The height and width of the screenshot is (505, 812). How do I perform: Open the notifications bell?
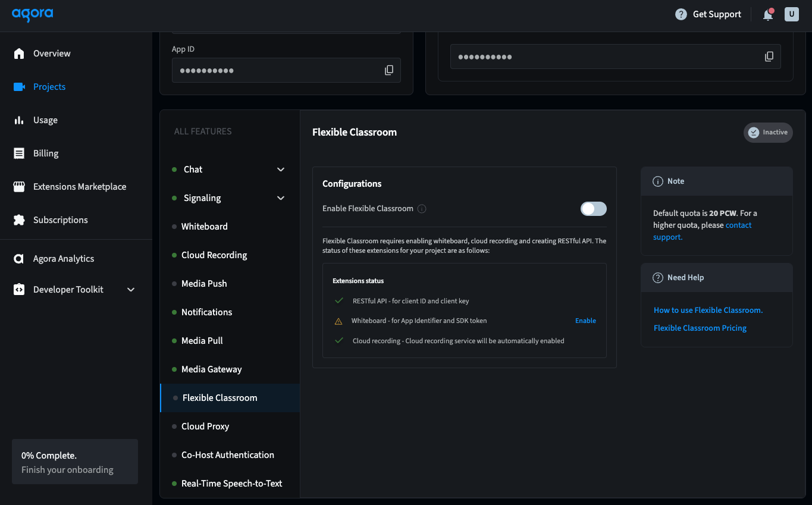(x=768, y=14)
